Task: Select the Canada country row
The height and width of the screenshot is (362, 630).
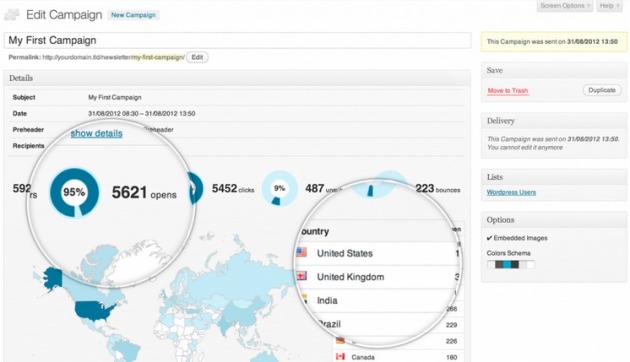Action: [399, 357]
